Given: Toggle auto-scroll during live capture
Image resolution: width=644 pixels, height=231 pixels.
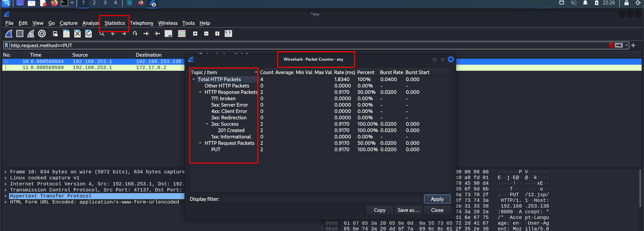Looking at the screenshot, I should click(x=168, y=34).
